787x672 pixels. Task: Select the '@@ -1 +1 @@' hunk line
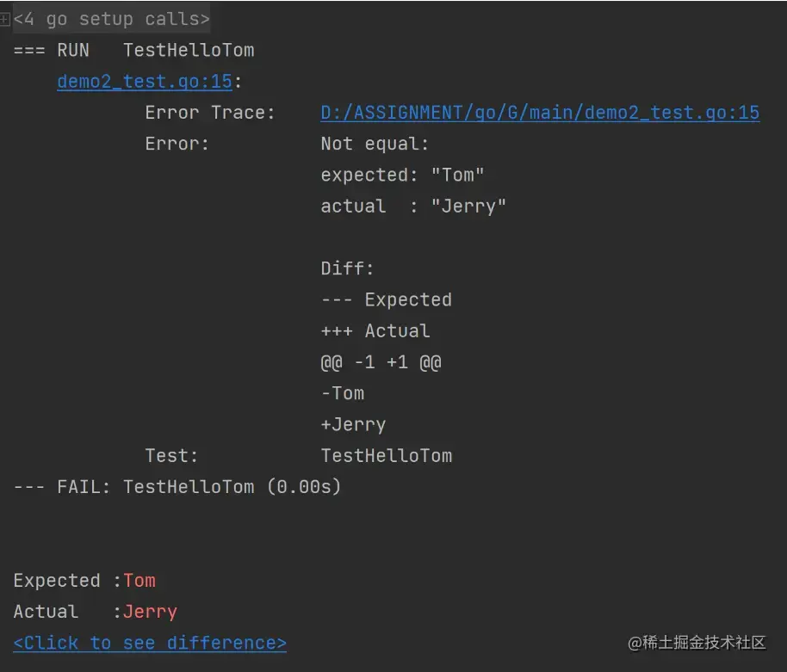[381, 362]
